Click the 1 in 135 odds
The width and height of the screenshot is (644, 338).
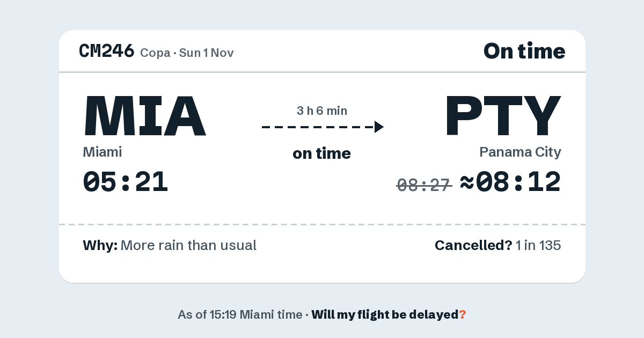(538, 246)
